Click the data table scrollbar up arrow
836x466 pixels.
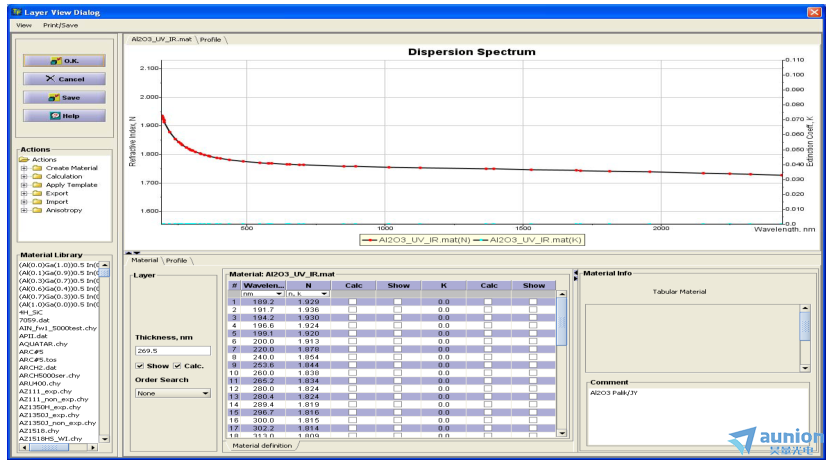(x=561, y=294)
